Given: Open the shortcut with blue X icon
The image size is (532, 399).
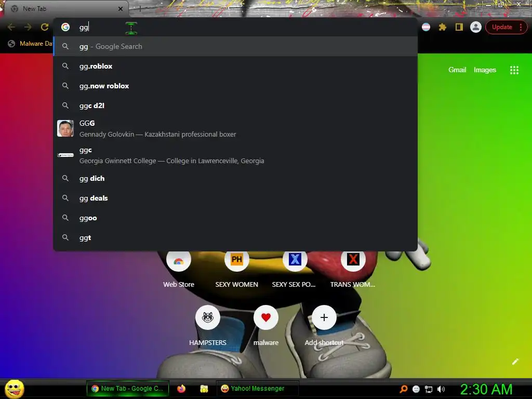Looking at the screenshot, I should [x=295, y=269].
